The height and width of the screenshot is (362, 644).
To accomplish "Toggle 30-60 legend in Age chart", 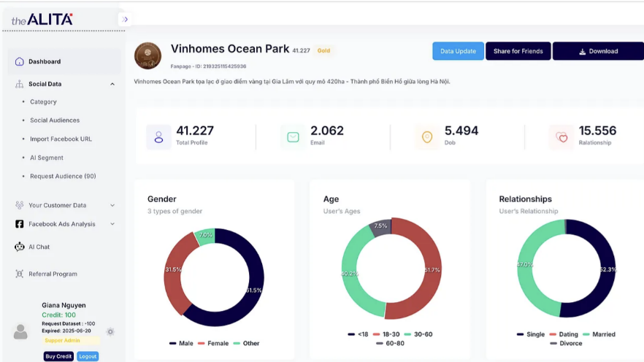I will [x=418, y=334].
